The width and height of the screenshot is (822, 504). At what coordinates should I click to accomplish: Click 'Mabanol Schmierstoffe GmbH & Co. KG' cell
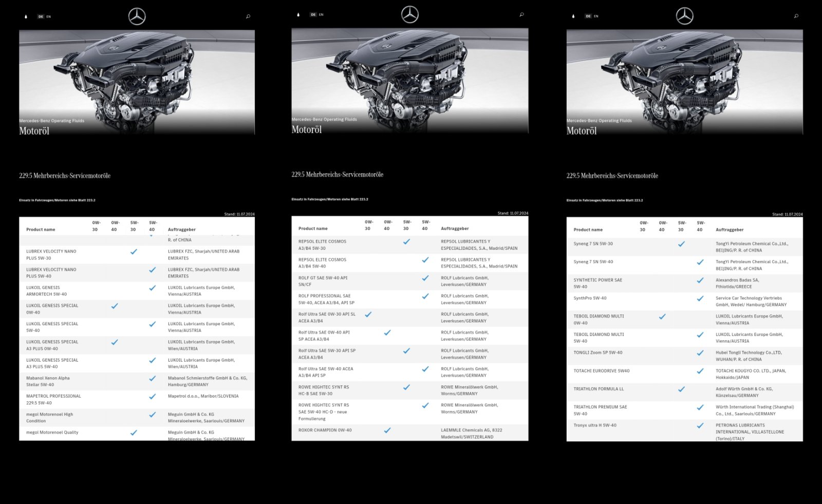pos(208,381)
